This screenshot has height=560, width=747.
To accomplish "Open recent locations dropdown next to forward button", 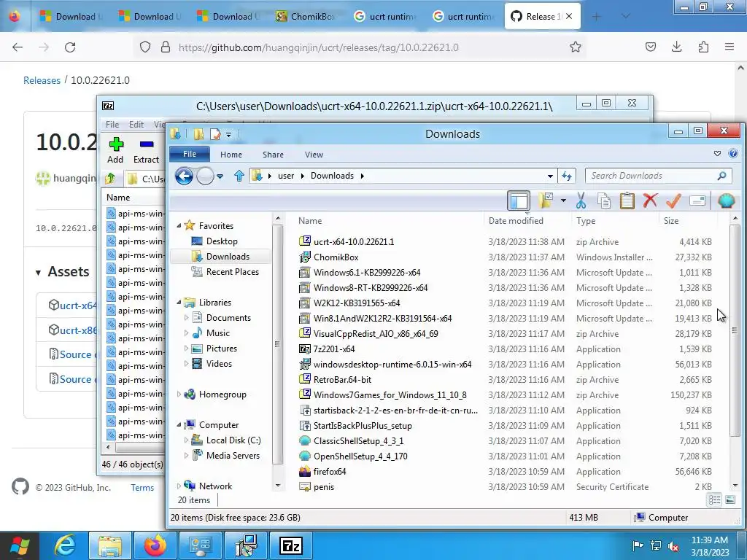I will point(220,176).
